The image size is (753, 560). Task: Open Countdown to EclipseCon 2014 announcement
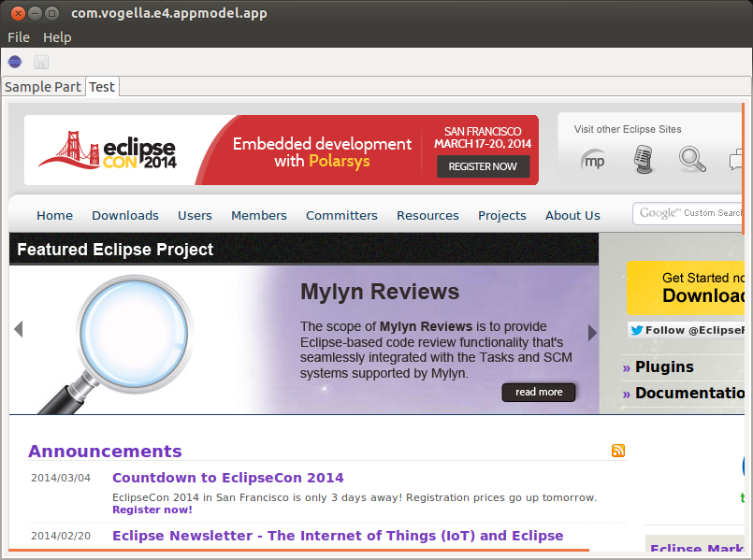click(x=228, y=478)
